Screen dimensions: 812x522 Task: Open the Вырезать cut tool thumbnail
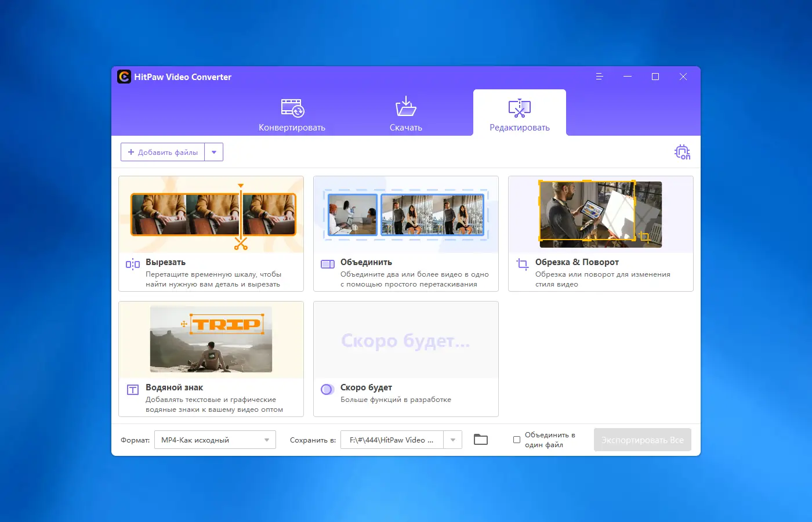[211, 215]
